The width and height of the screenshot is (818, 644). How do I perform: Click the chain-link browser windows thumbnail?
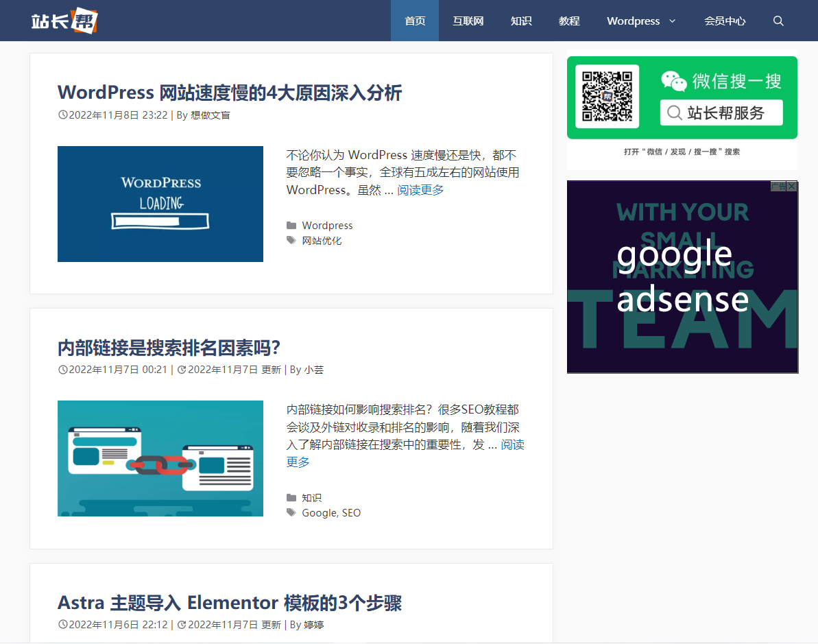160,459
